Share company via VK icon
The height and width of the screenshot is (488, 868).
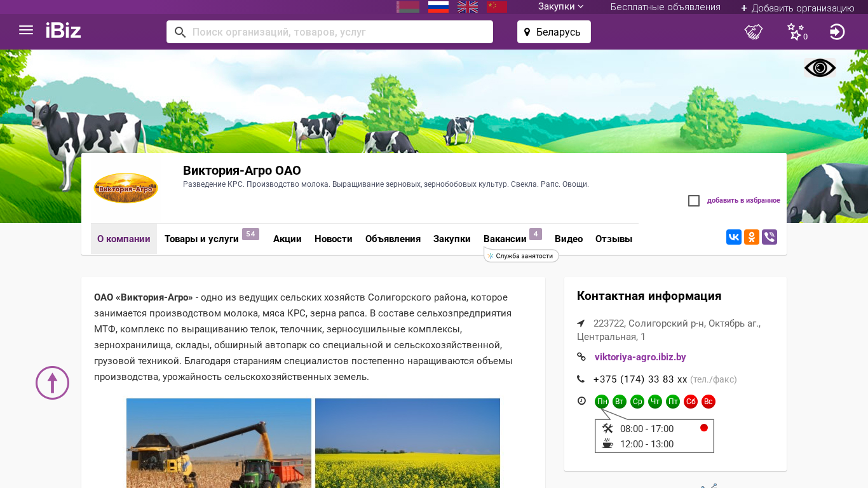coord(734,237)
